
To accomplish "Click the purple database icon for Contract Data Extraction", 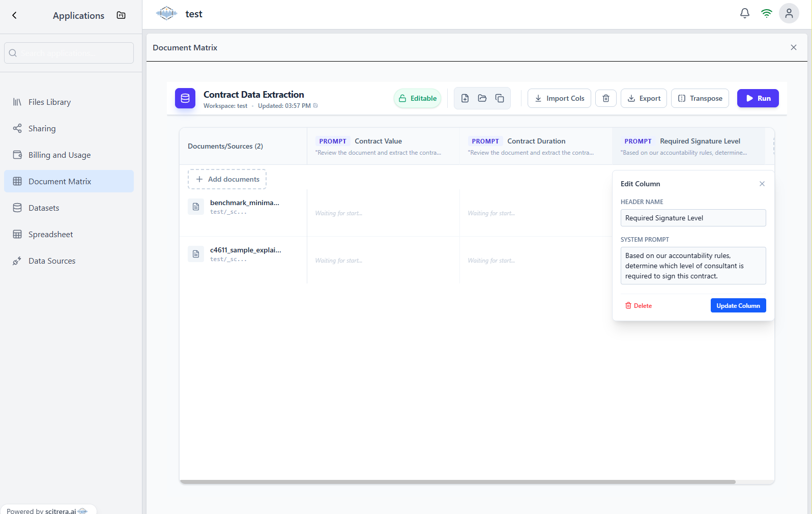I will click(185, 98).
